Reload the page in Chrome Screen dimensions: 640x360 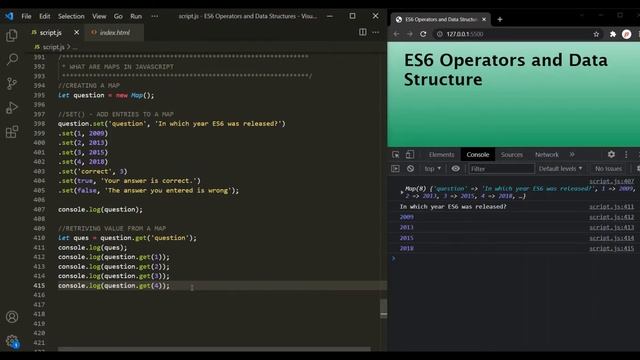pyautogui.click(x=423, y=34)
